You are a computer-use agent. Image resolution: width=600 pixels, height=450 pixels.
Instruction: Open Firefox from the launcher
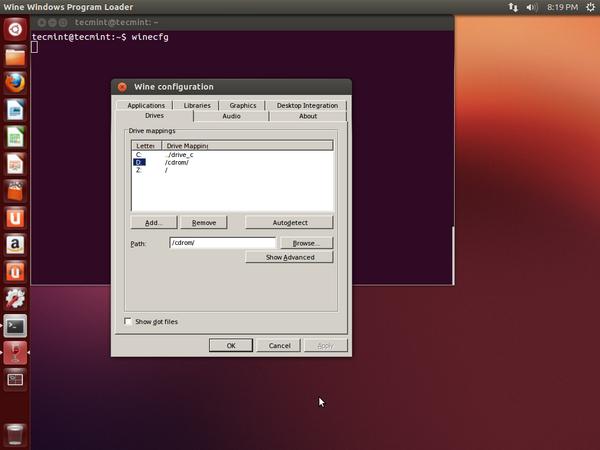[x=15, y=83]
